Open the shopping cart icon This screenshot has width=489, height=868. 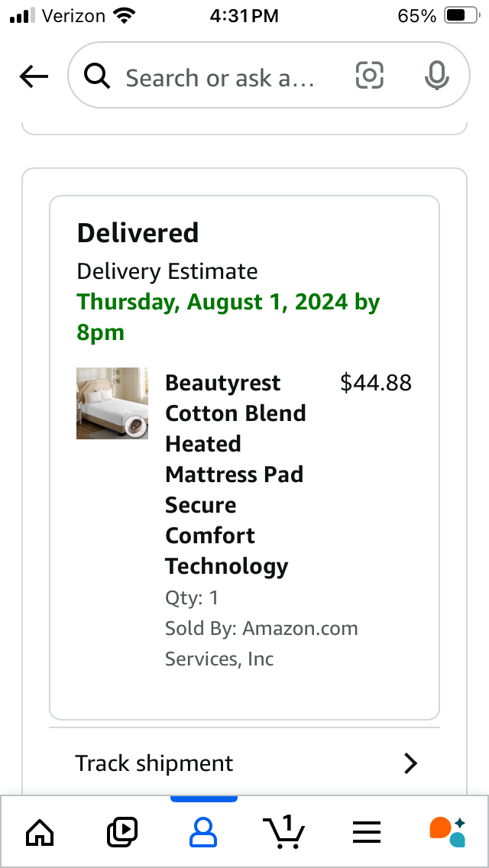pyautogui.click(x=283, y=832)
